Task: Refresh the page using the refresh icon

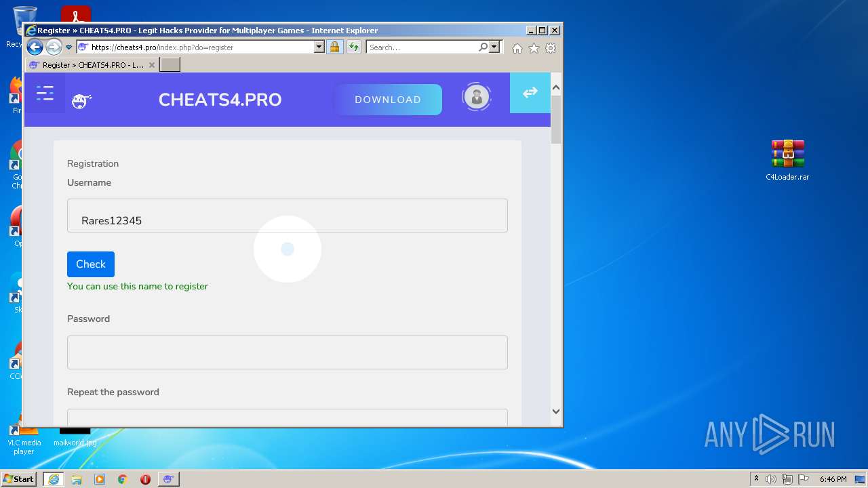Action: click(x=353, y=47)
